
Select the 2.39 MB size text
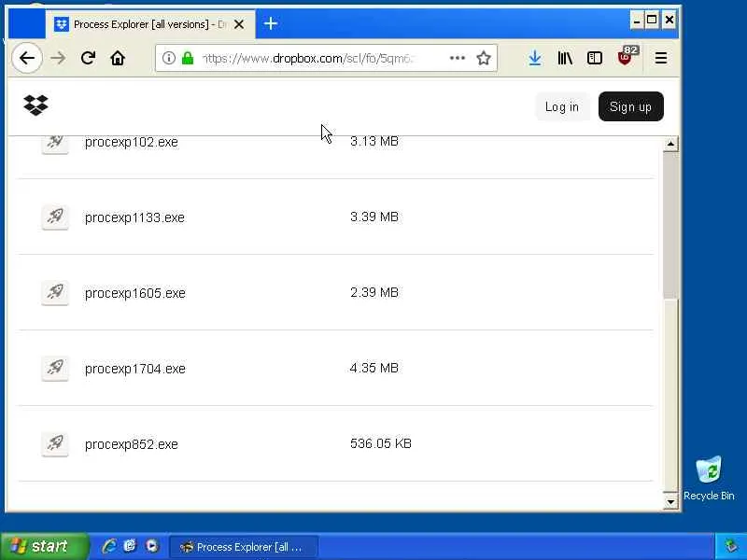(374, 292)
